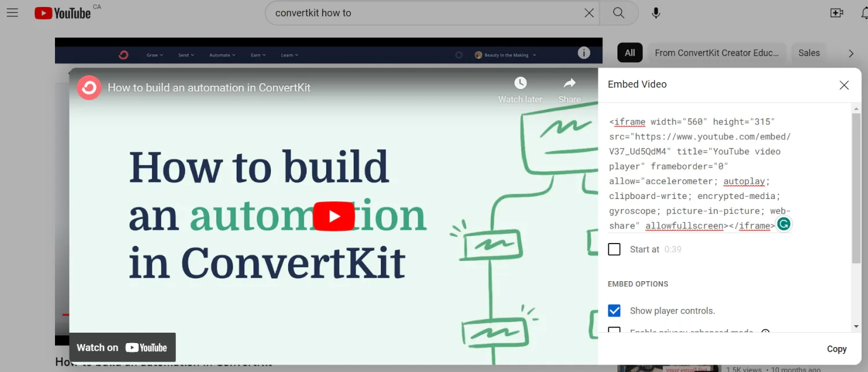The width and height of the screenshot is (868, 372).
Task: Start voice search with microphone
Action: [656, 13]
